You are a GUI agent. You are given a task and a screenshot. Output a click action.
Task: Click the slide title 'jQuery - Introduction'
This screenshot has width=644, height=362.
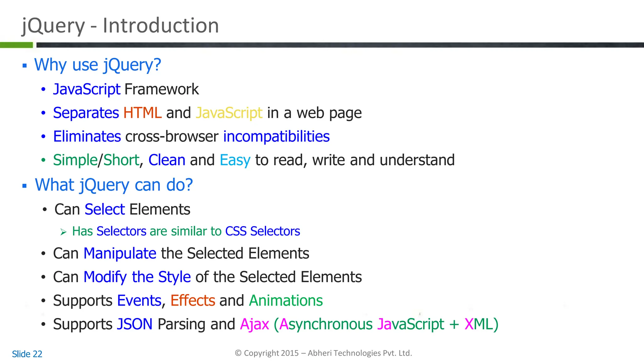(x=120, y=26)
